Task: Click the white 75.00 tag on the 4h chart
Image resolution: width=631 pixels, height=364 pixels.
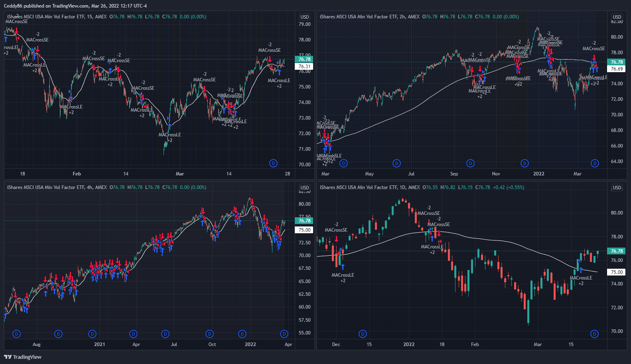Action: (304, 230)
